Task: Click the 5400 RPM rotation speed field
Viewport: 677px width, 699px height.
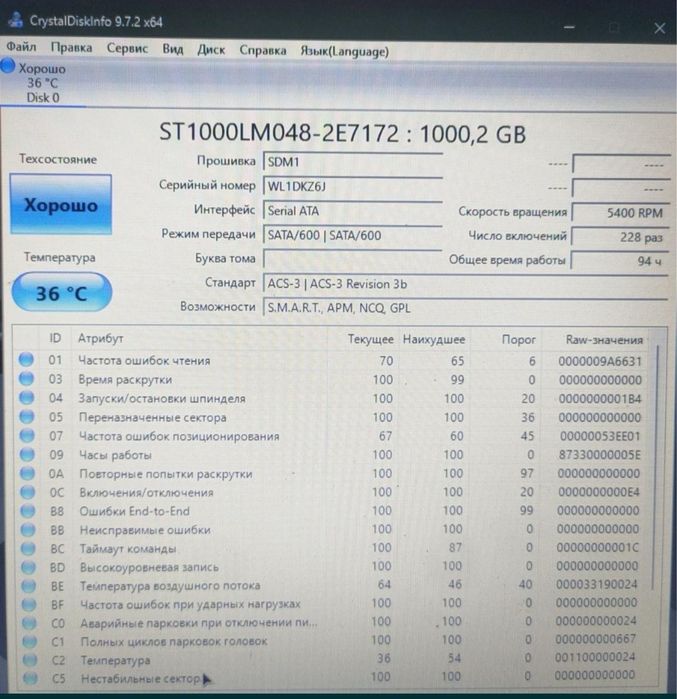Action: click(621, 213)
